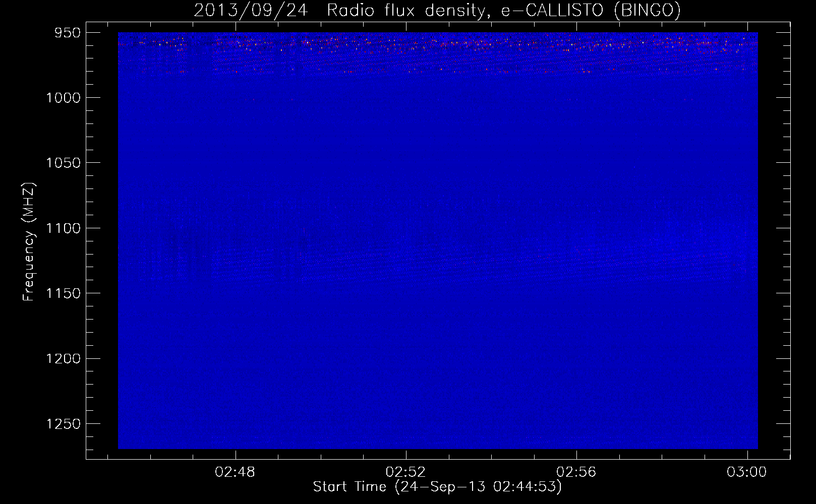The width and height of the screenshot is (816, 504).
Task: Click the 1100 frequency axis label
Action: tap(64, 228)
